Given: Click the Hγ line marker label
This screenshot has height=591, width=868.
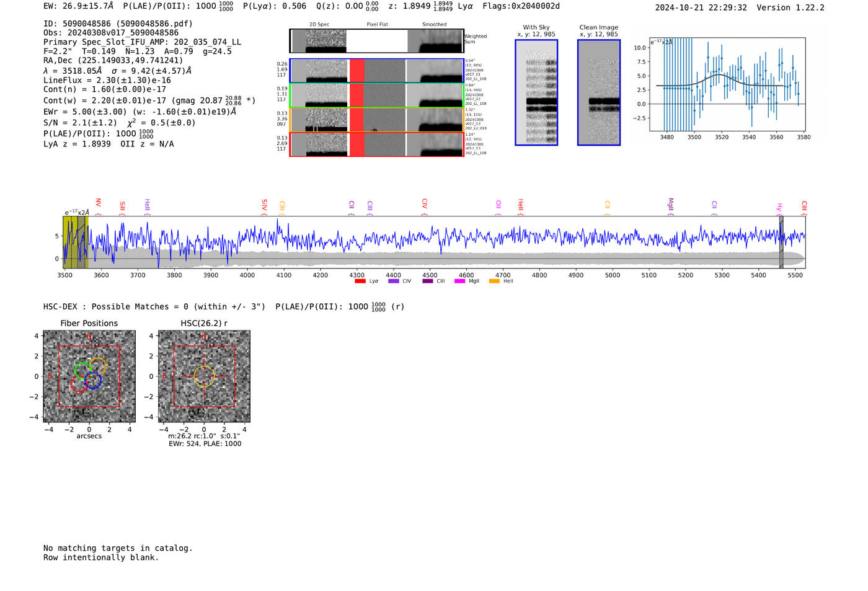Looking at the screenshot, I should (x=779, y=207).
